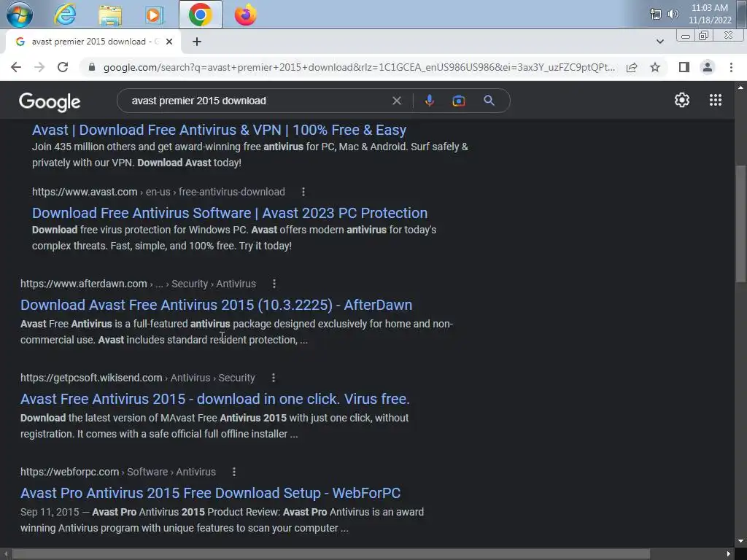
Task: Focus the address bar URL field
Action: (x=359, y=67)
